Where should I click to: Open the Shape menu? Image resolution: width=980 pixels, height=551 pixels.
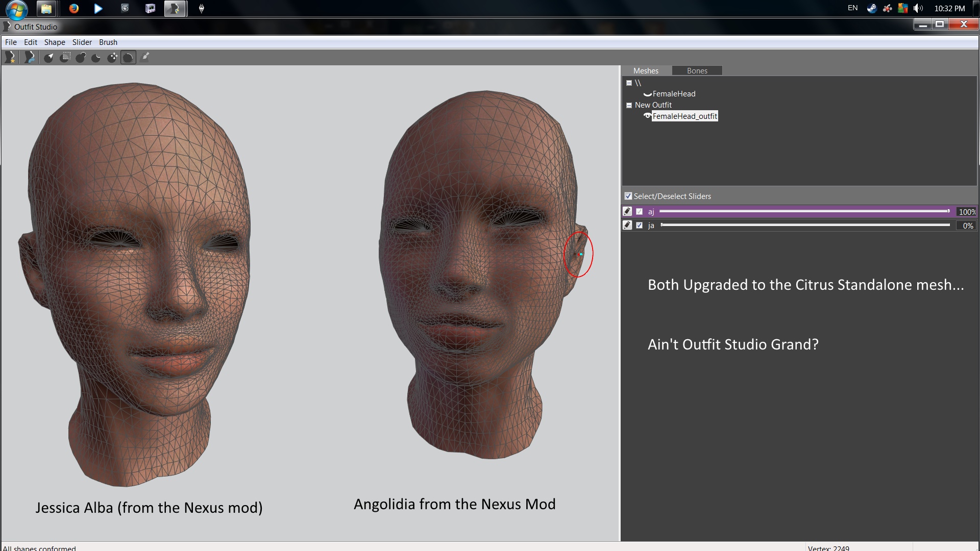[55, 42]
